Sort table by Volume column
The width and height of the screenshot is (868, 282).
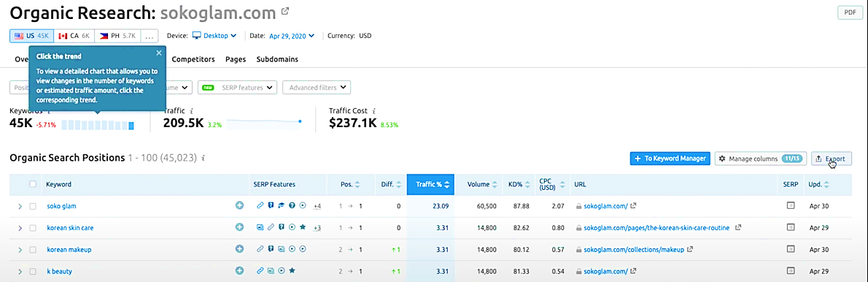483,184
